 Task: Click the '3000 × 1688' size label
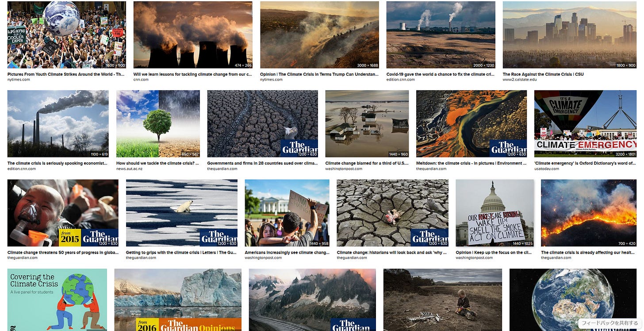367,65
